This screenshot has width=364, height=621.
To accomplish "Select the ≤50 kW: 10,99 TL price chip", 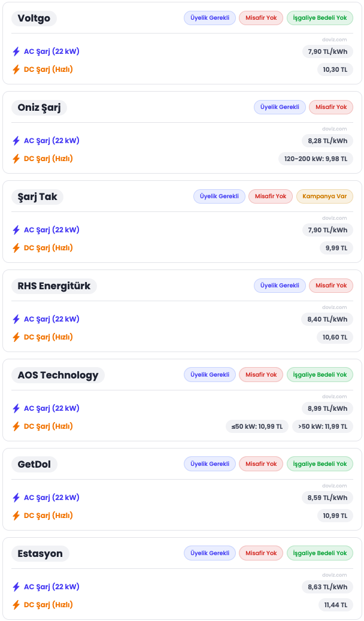I will [257, 426].
